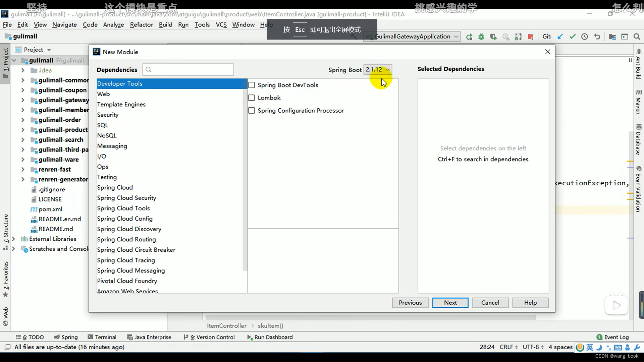Click the Git Commit checkmark icon
644x362 pixels.
(572, 37)
